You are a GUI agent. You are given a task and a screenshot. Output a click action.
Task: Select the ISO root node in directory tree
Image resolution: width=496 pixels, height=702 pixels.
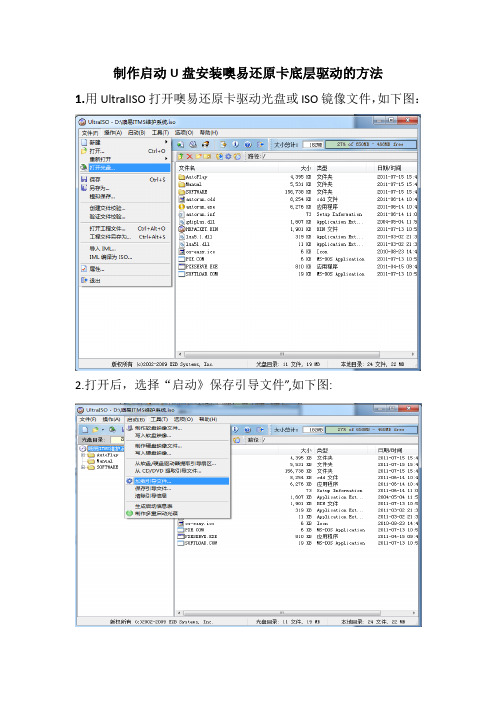tap(102, 449)
